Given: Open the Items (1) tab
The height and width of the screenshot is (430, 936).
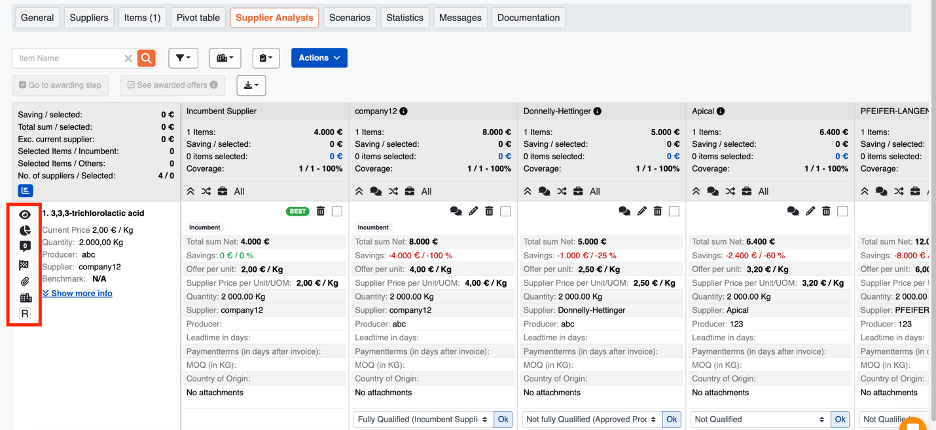Looking at the screenshot, I should (x=142, y=18).
